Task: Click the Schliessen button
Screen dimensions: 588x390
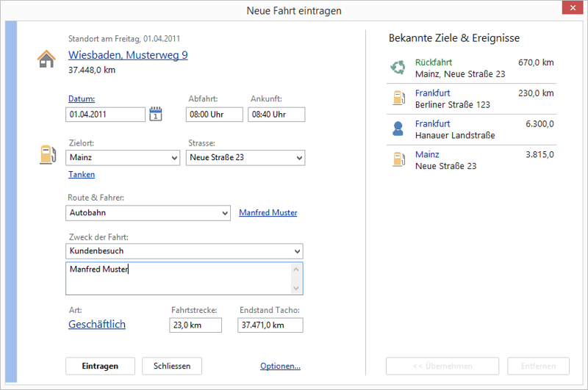Action: coord(172,366)
